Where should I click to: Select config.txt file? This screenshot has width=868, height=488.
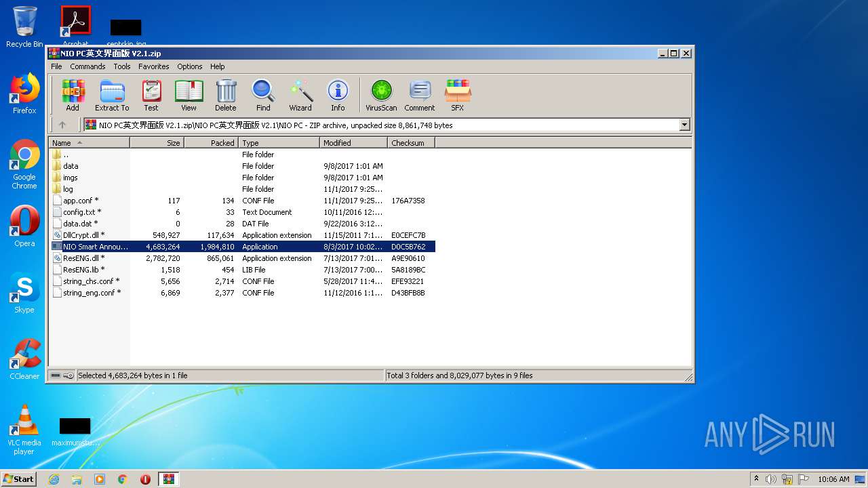click(242, 212)
